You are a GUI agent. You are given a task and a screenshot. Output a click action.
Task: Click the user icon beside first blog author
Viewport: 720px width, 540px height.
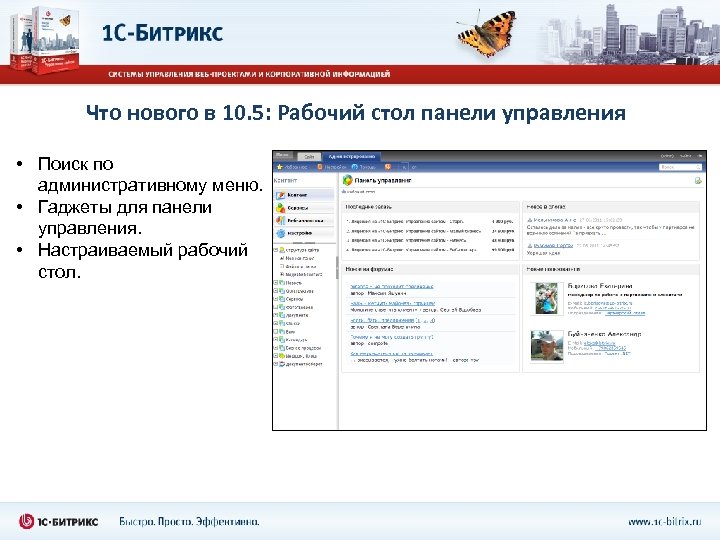529,220
